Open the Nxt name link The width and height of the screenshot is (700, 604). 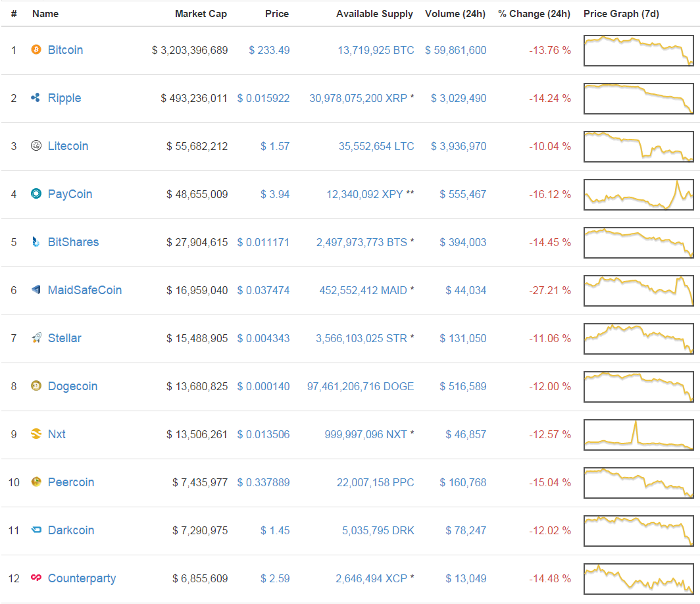tap(57, 434)
